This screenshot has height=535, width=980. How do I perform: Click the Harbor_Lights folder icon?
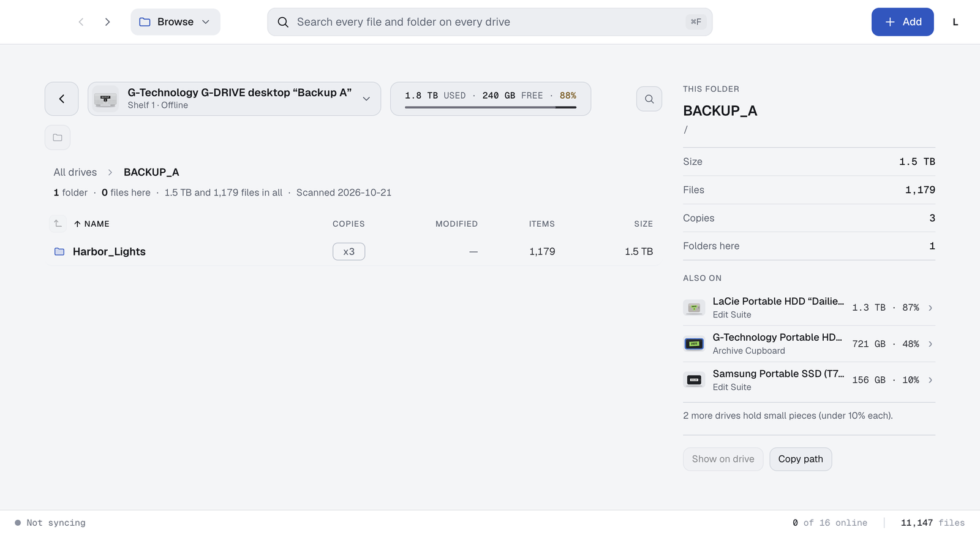pyautogui.click(x=59, y=251)
